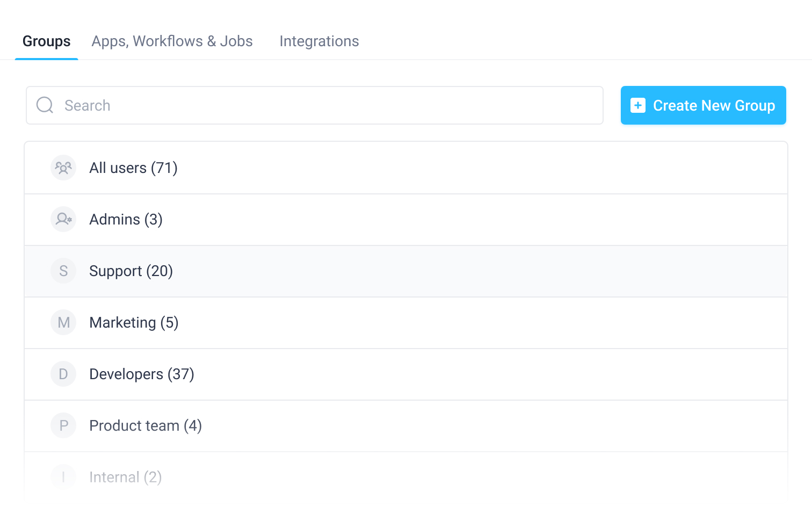Select the Groups tab
Image resolution: width=812 pixels, height=507 pixels.
pyautogui.click(x=46, y=41)
